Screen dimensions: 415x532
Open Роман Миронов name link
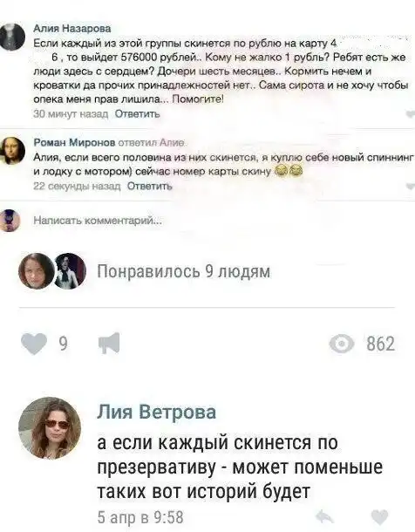tap(74, 143)
